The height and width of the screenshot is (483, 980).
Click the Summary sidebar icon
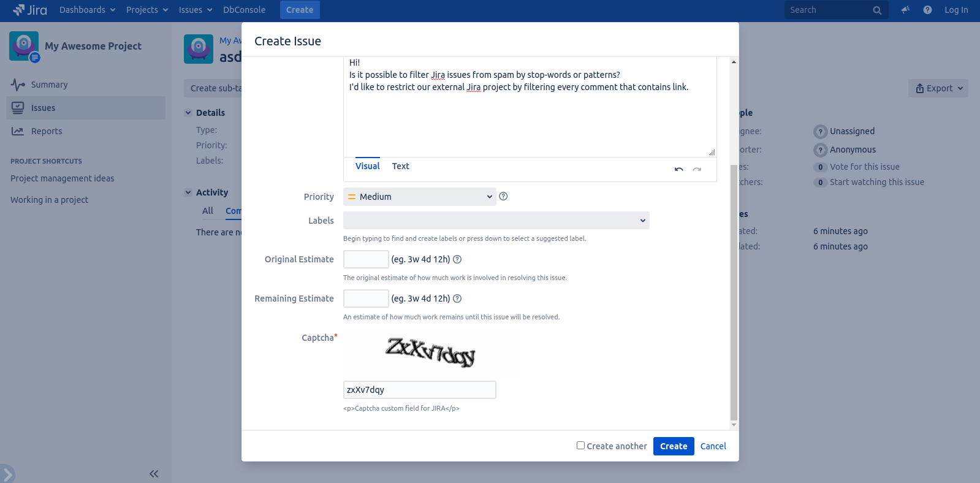pos(18,85)
